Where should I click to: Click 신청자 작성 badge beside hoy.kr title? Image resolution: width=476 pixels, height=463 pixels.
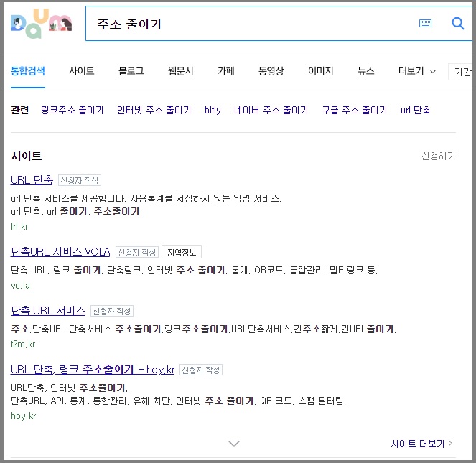pos(200,370)
